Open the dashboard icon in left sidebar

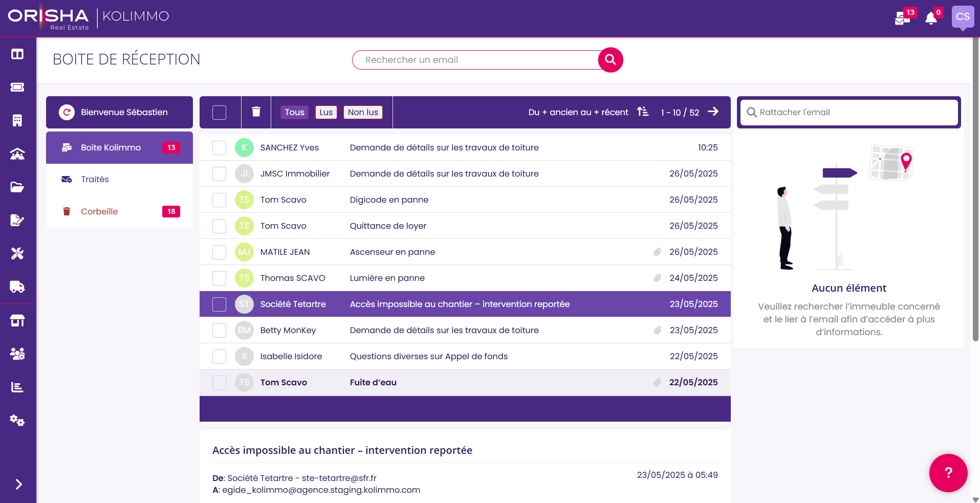pyautogui.click(x=17, y=54)
